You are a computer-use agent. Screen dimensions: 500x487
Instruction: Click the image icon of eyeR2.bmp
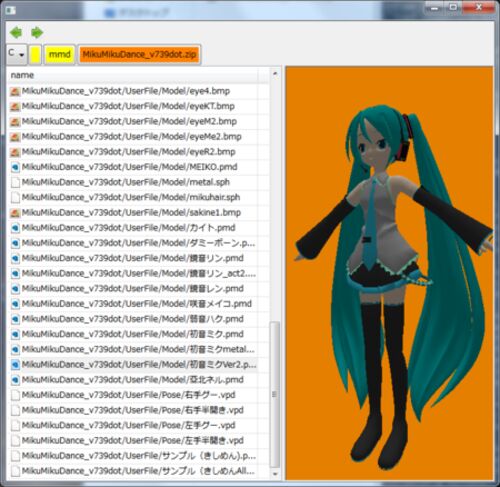point(15,152)
